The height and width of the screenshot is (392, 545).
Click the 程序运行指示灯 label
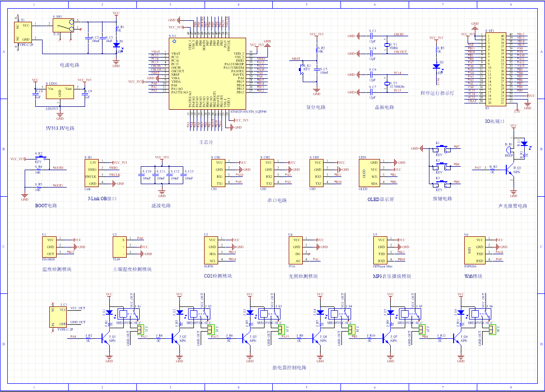click(437, 93)
